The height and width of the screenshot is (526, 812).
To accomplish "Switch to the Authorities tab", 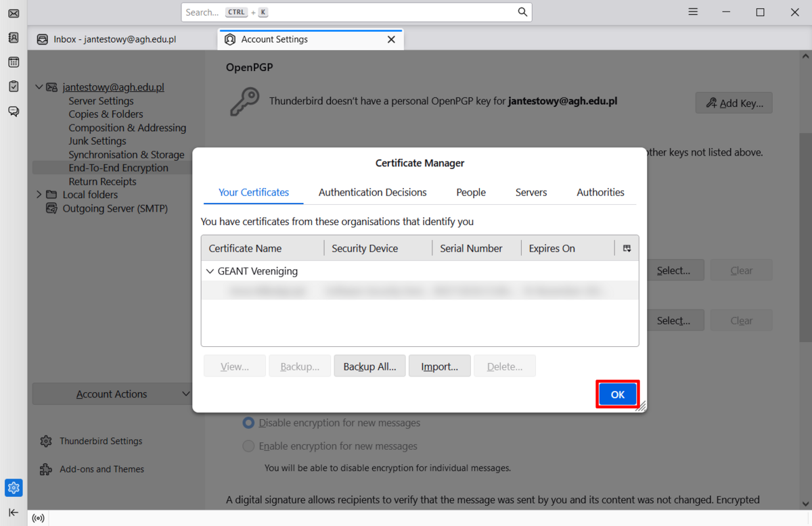I will point(600,193).
